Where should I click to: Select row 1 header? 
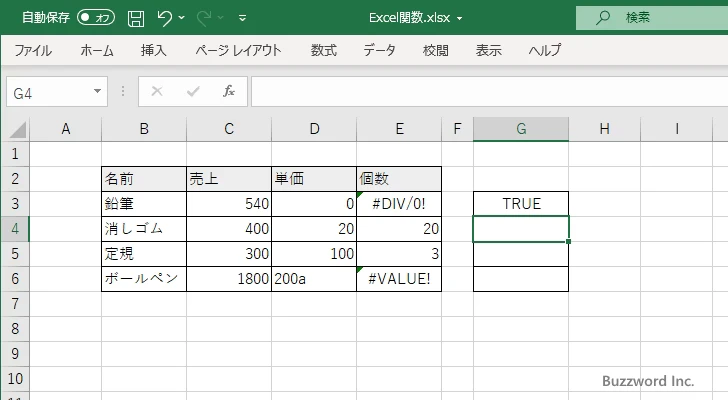coord(15,154)
